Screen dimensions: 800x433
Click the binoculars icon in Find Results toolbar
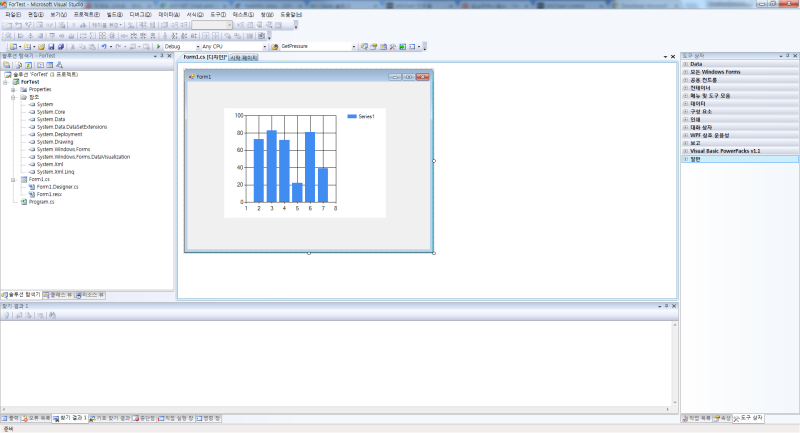pyautogui.click(x=52, y=315)
